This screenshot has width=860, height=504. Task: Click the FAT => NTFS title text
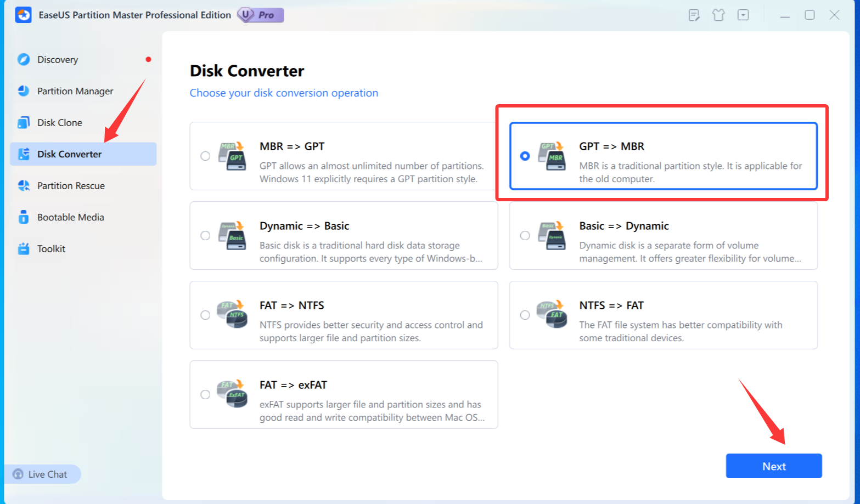(x=292, y=305)
